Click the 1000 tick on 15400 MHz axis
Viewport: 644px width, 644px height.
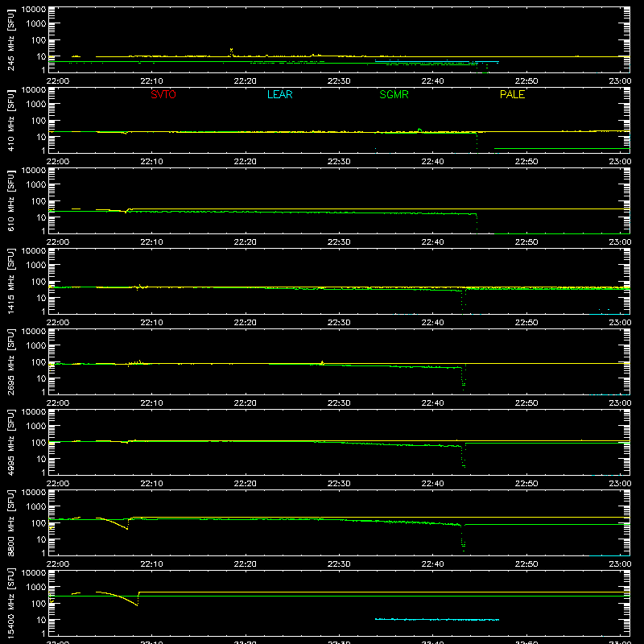point(36,588)
